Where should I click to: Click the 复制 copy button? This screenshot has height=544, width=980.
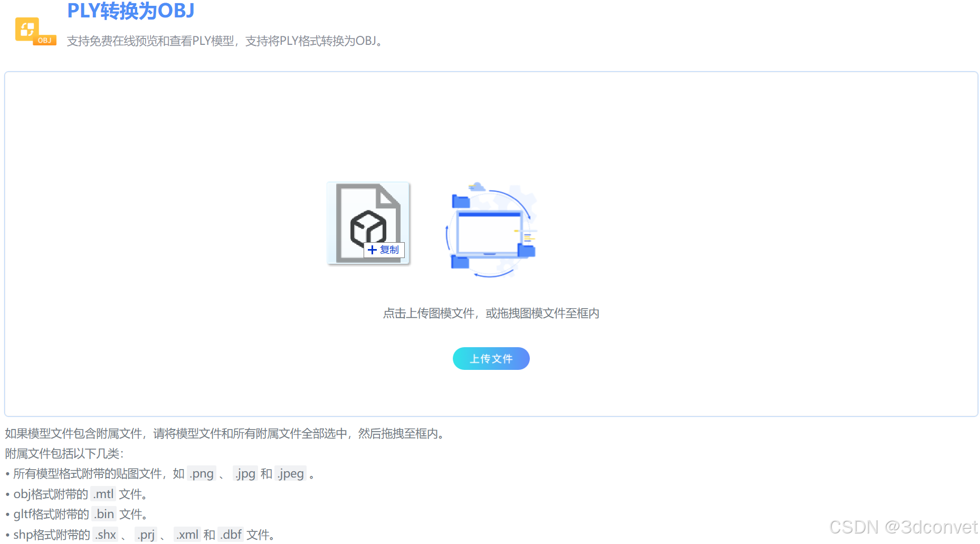[x=384, y=250]
